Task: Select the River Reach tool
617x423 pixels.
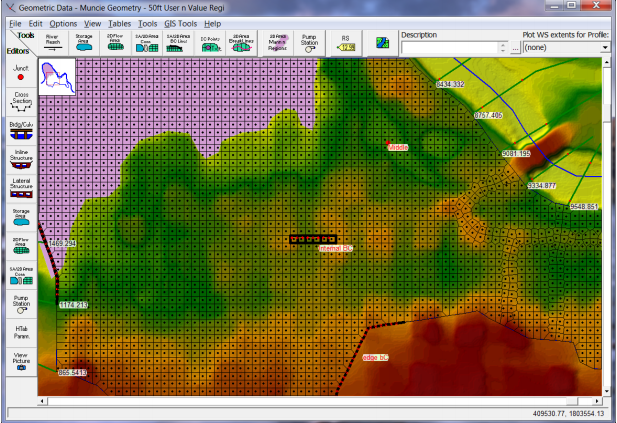Action: pos(53,41)
